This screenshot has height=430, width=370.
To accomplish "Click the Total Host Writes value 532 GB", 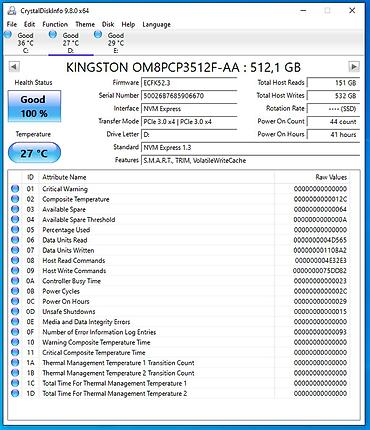I will pyautogui.click(x=333, y=96).
